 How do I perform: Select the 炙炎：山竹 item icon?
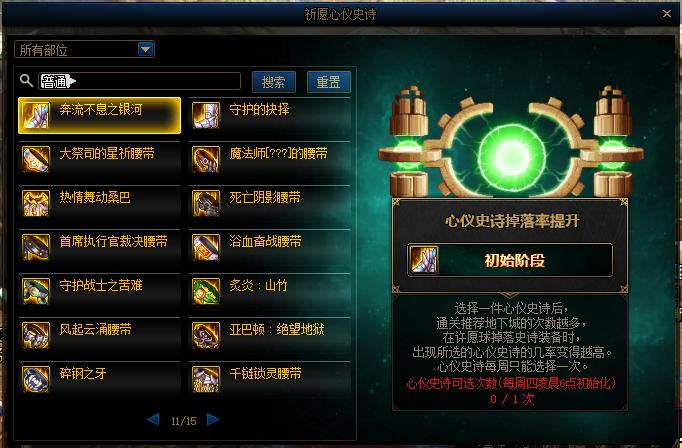click(206, 291)
